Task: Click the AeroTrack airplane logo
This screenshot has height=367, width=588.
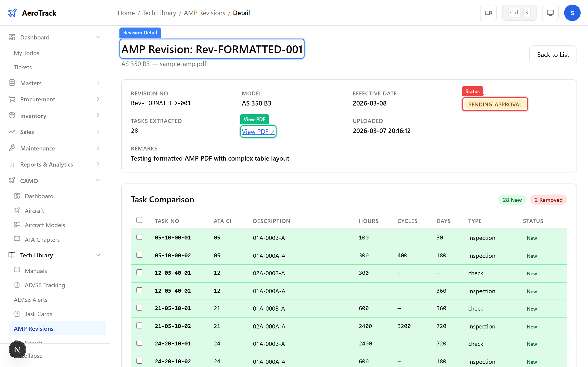Action: (x=12, y=13)
